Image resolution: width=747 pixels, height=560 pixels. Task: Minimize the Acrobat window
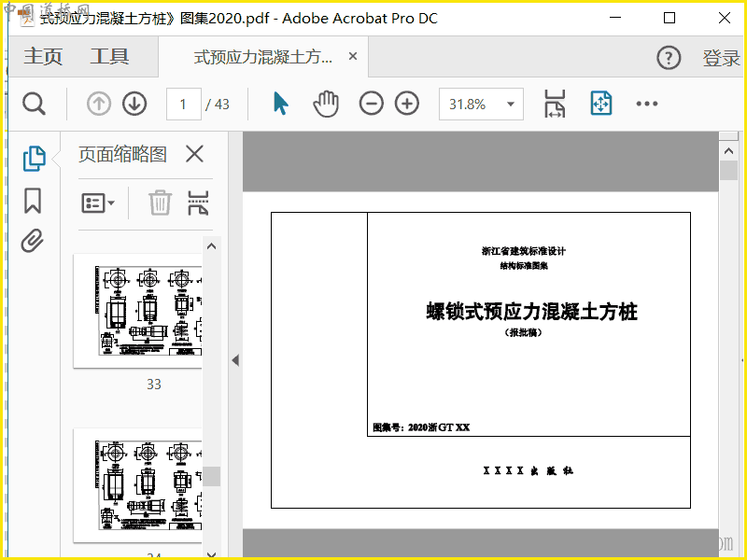coord(615,18)
